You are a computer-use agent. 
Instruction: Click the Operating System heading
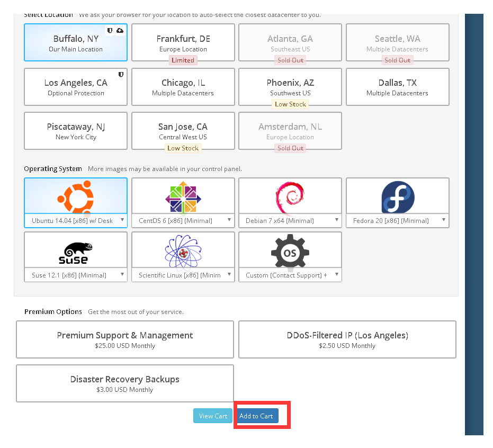coord(53,169)
